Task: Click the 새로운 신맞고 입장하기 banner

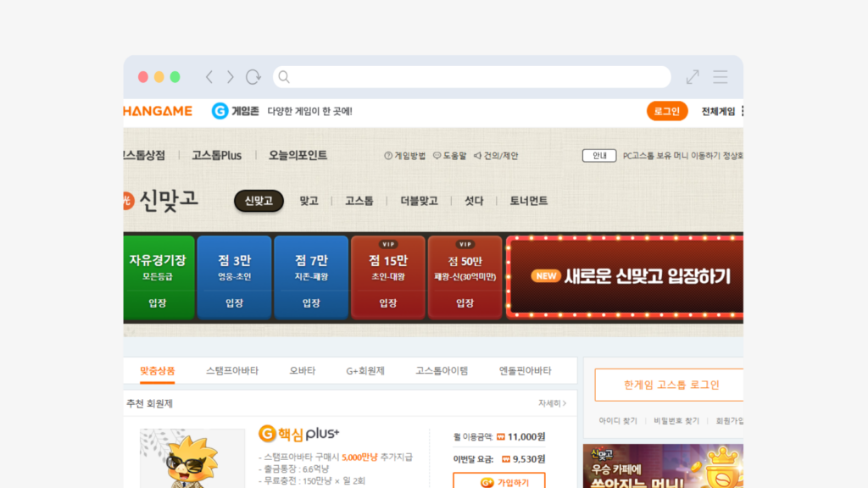Action: click(x=625, y=277)
